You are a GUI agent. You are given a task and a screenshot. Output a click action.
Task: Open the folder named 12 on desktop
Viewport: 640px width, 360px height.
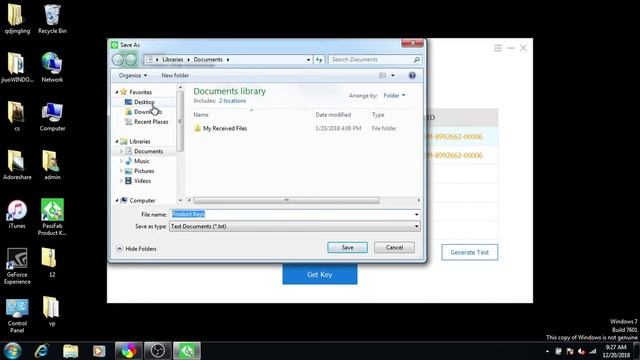point(50,262)
